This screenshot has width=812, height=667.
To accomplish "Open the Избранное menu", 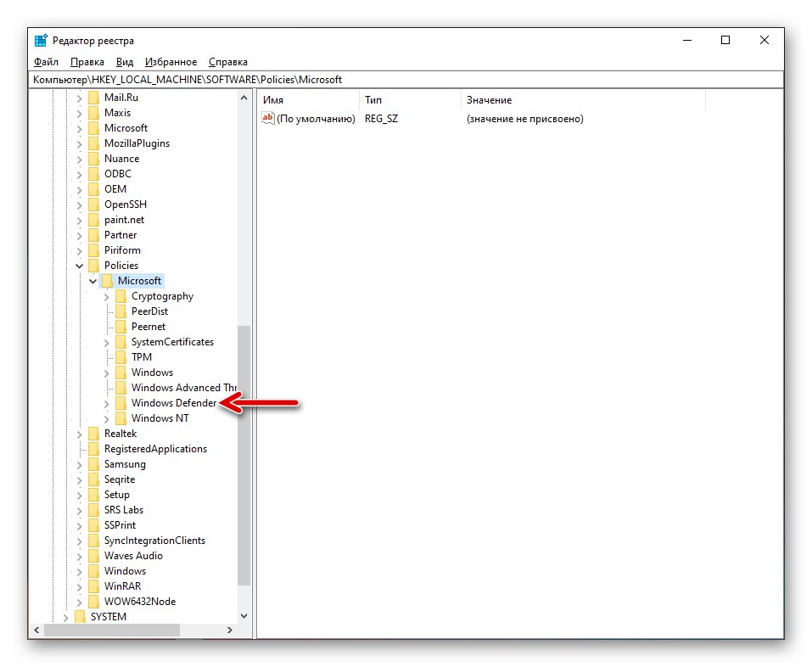I will [171, 62].
